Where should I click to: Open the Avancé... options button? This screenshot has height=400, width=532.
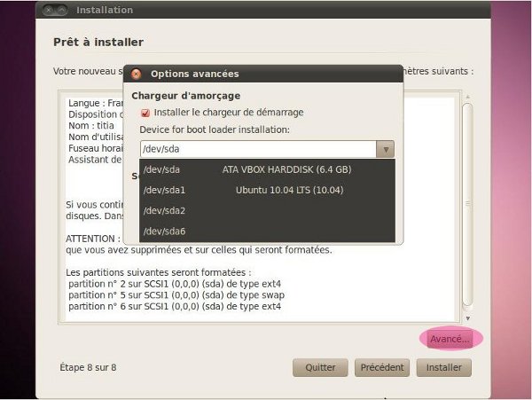pos(450,339)
